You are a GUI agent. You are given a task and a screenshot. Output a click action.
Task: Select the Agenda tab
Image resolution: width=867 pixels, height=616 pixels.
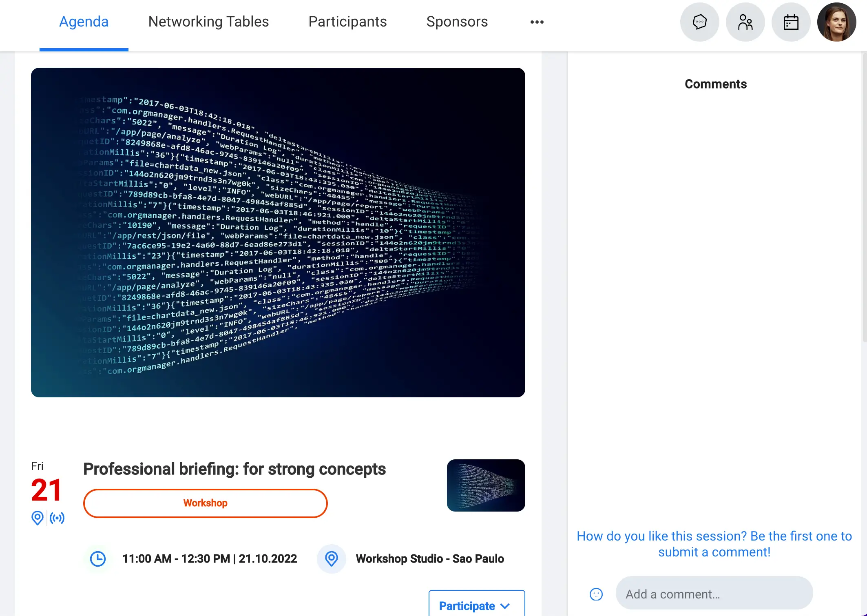[x=84, y=22]
